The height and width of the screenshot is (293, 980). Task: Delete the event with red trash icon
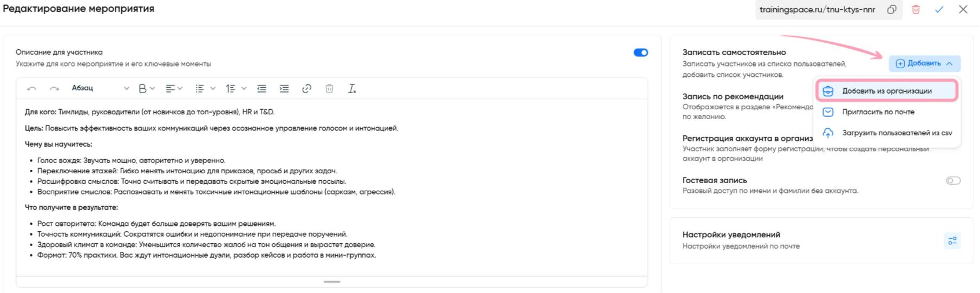[x=916, y=10]
